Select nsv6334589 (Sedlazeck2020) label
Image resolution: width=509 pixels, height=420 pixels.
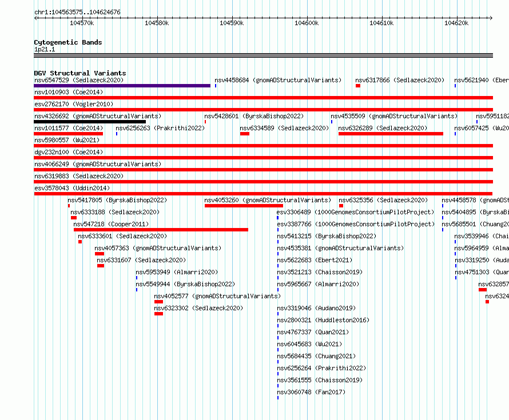[x=284, y=128]
